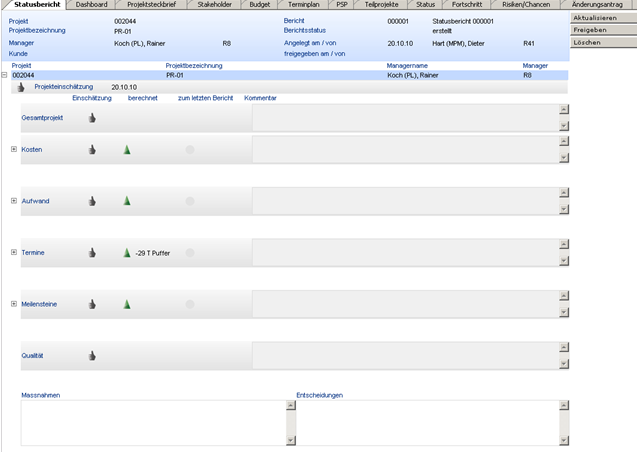Expand the Aufwand row
Screen dimensions: 637x456
pyautogui.click(x=14, y=201)
